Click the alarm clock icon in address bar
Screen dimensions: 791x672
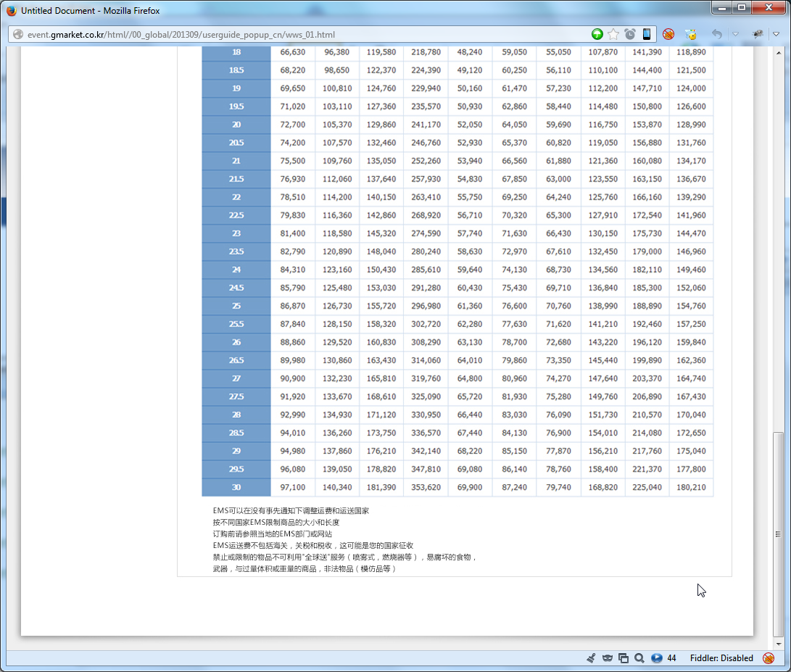[x=629, y=34]
